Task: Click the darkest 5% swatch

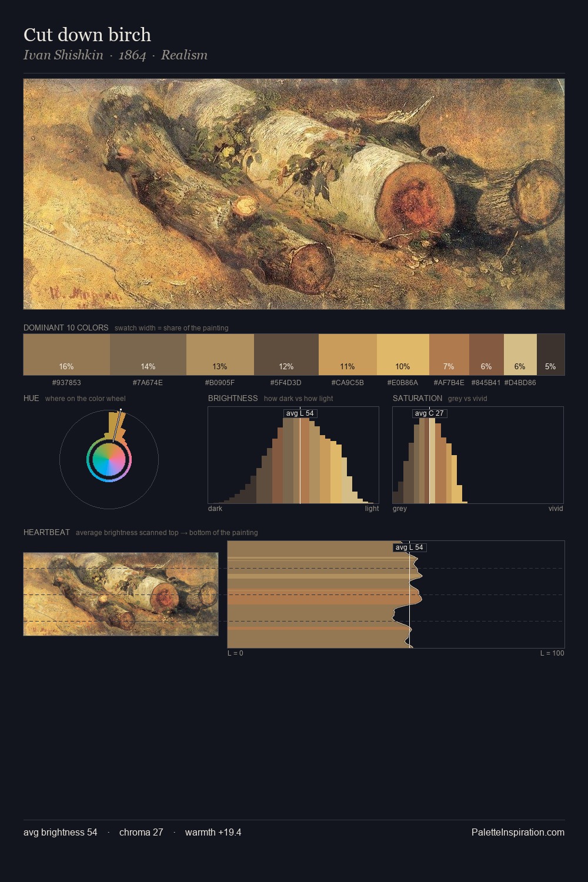Action: 550,355
